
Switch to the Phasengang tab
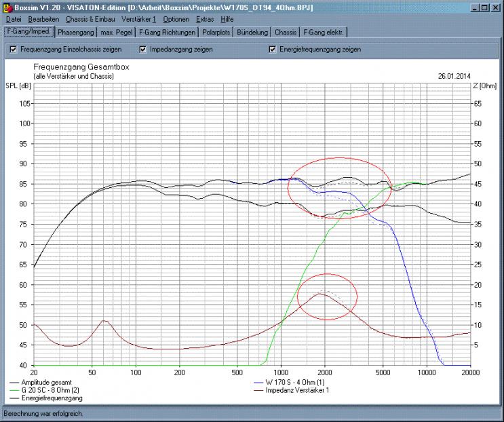[76, 33]
